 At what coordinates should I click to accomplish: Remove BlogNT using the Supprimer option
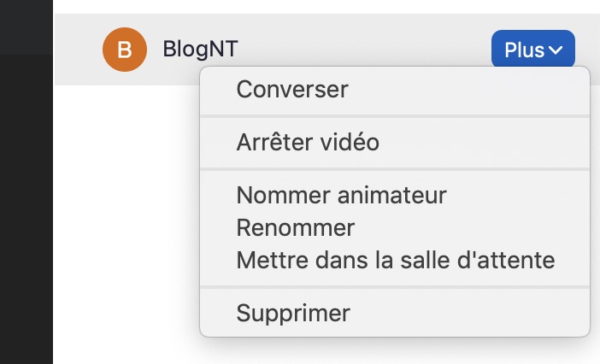[x=293, y=313]
